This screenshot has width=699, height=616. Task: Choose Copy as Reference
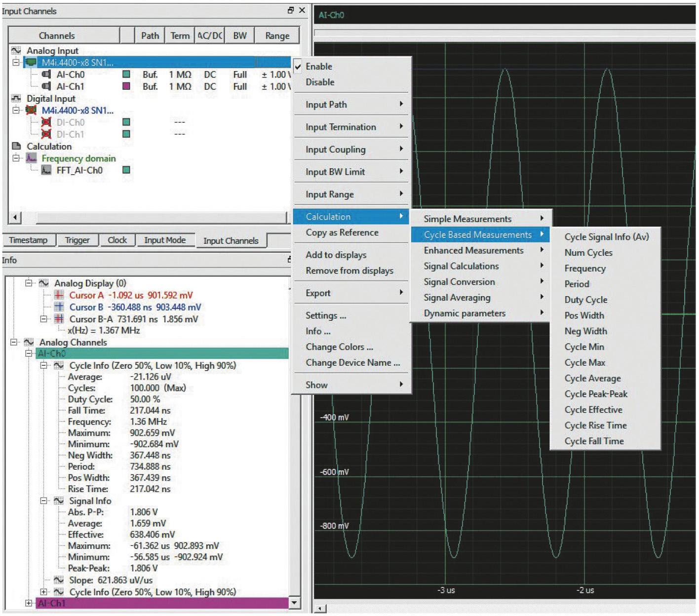click(x=351, y=232)
